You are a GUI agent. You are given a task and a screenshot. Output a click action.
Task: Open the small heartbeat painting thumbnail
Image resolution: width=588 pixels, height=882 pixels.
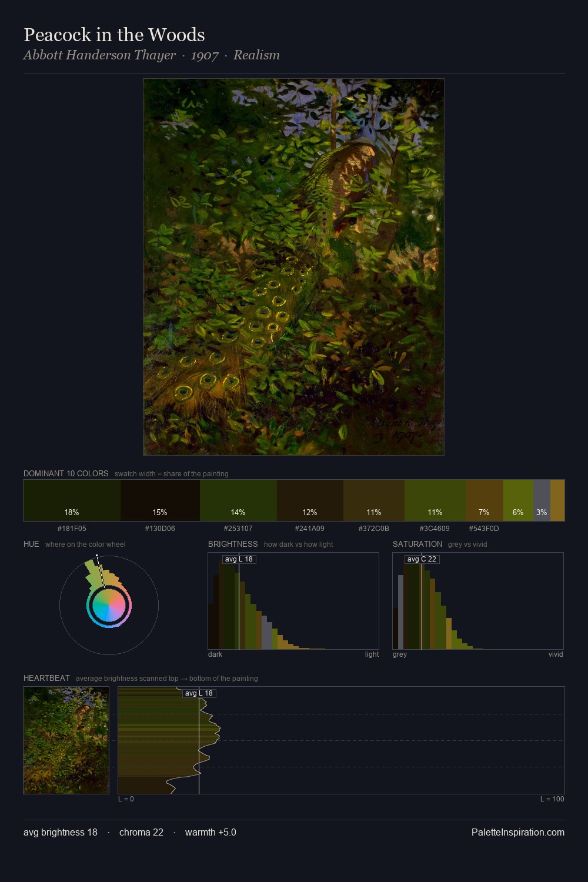click(66, 740)
